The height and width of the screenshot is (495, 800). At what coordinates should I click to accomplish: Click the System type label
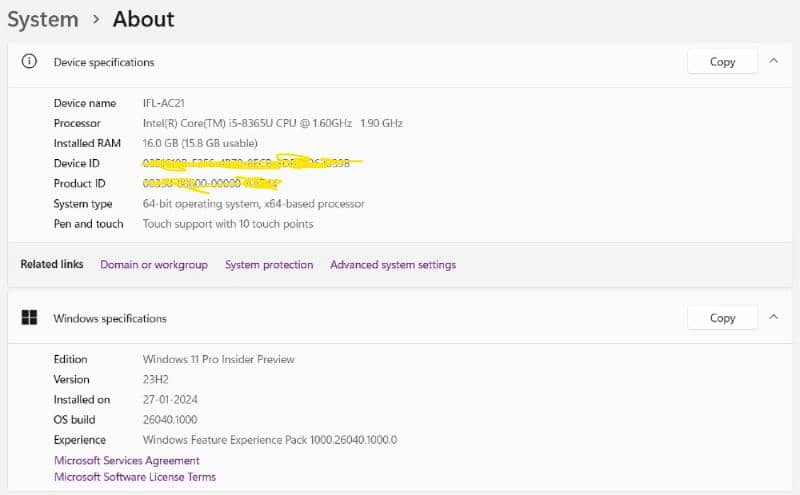click(83, 204)
